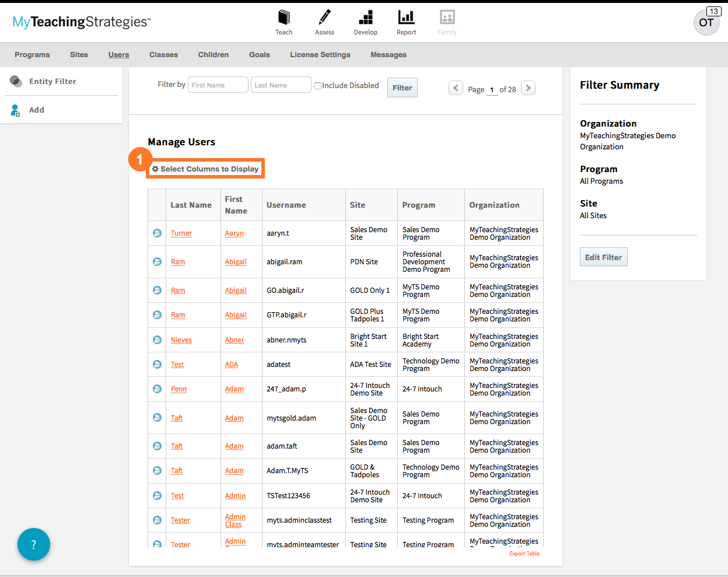
Task: Click the Add user icon in sidebar
Action: (x=15, y=110)
